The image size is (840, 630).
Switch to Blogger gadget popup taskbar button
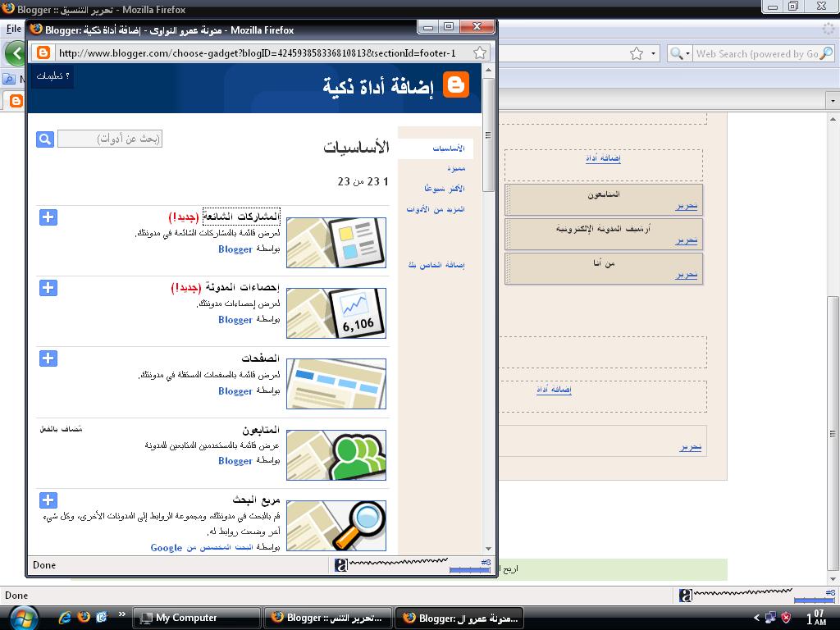point(459,618)
